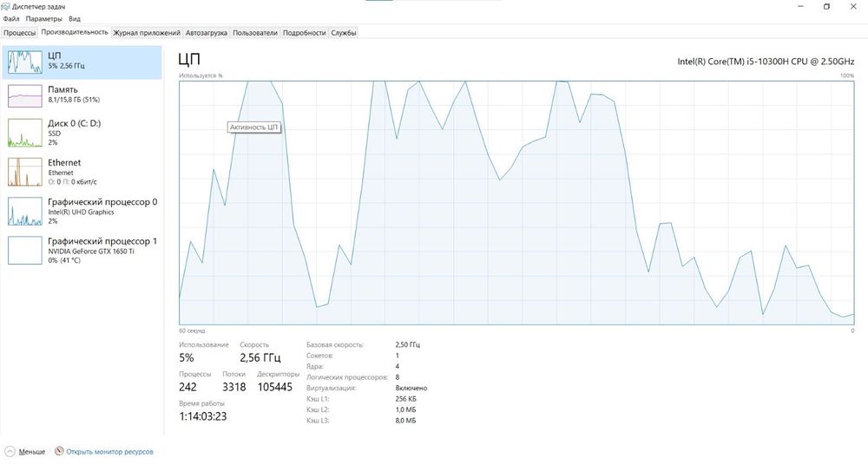This screenshot has height=464, width=868.
Task: Select the Ethernet entry label
Action: click(64, 162)
